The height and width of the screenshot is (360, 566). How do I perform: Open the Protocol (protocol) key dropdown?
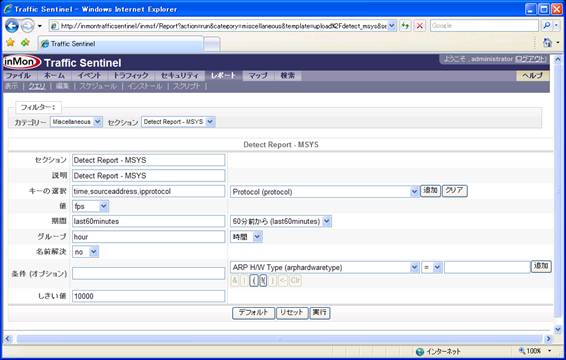[325, 192]
